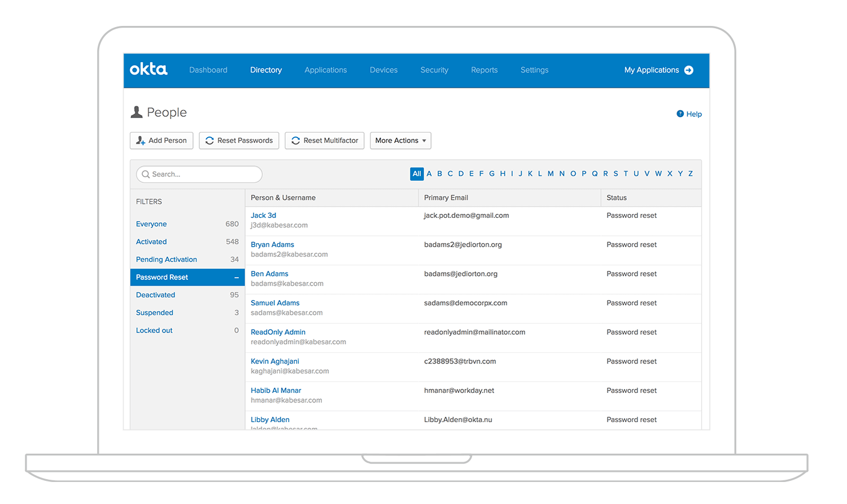This screenshot has width=847, height=504.
Task: Click into the Search people field
Action: tap(203, 174)
